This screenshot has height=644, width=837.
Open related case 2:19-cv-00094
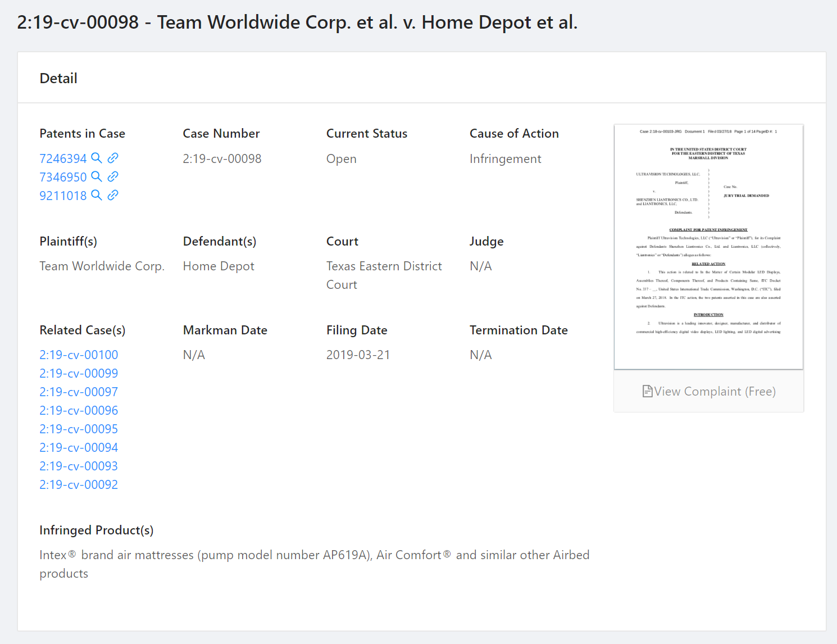pyautogui.click(x=79, y=447)
